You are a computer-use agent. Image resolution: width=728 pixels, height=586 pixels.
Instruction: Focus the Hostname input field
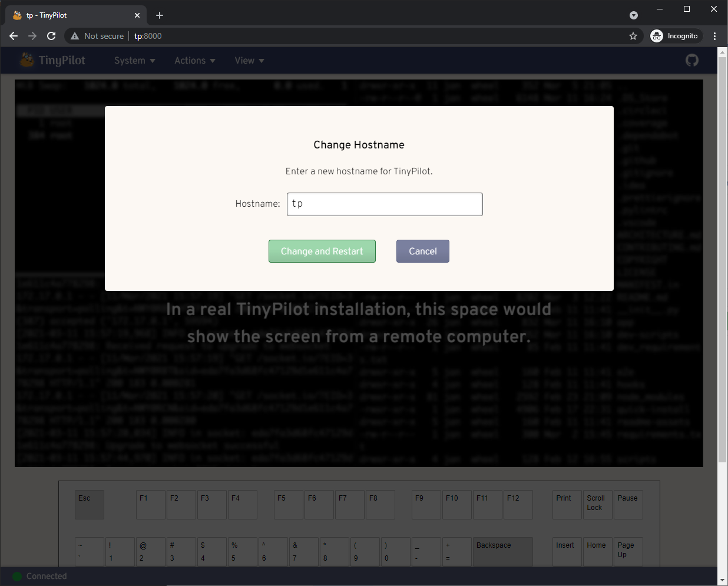click(385, 204)
